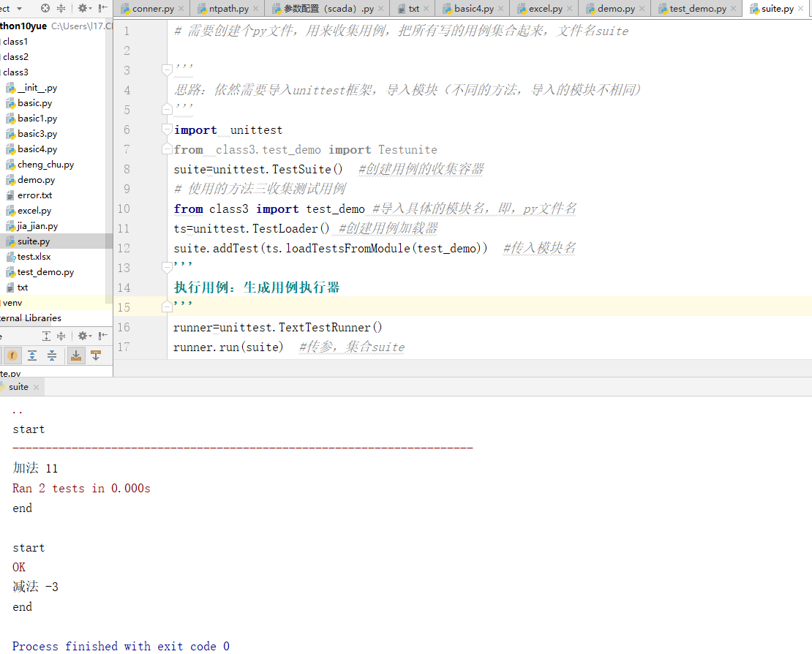
Task: Open basic4.py in project tree
Action: (x=31, y=149)
